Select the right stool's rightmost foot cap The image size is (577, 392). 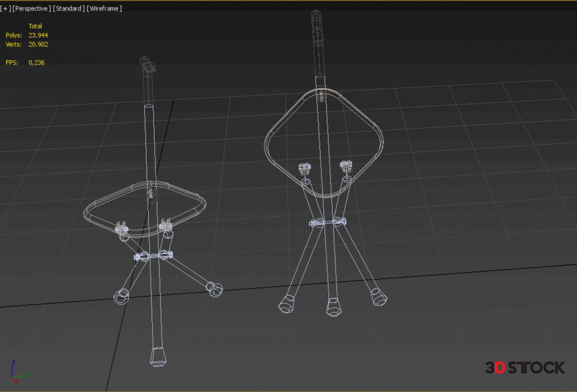pos(378,297)
